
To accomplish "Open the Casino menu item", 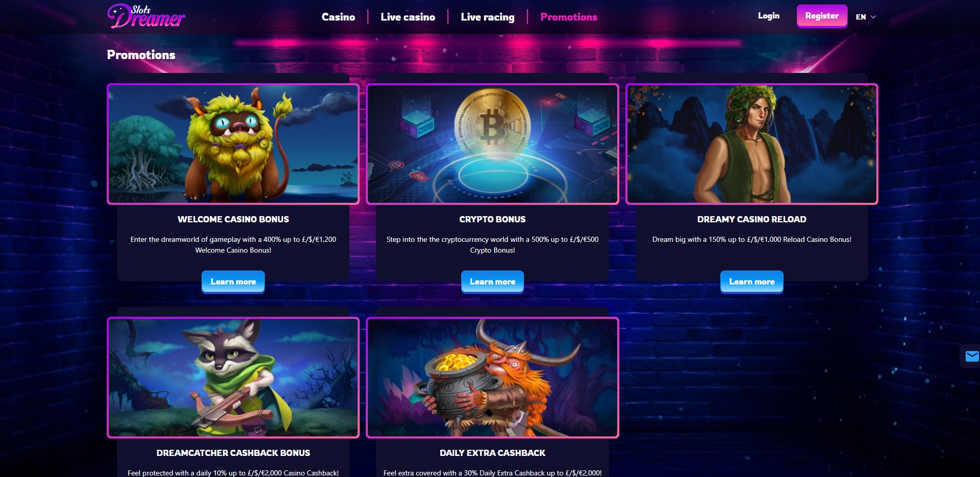I will pyautogui.click(x=338, y=17).
